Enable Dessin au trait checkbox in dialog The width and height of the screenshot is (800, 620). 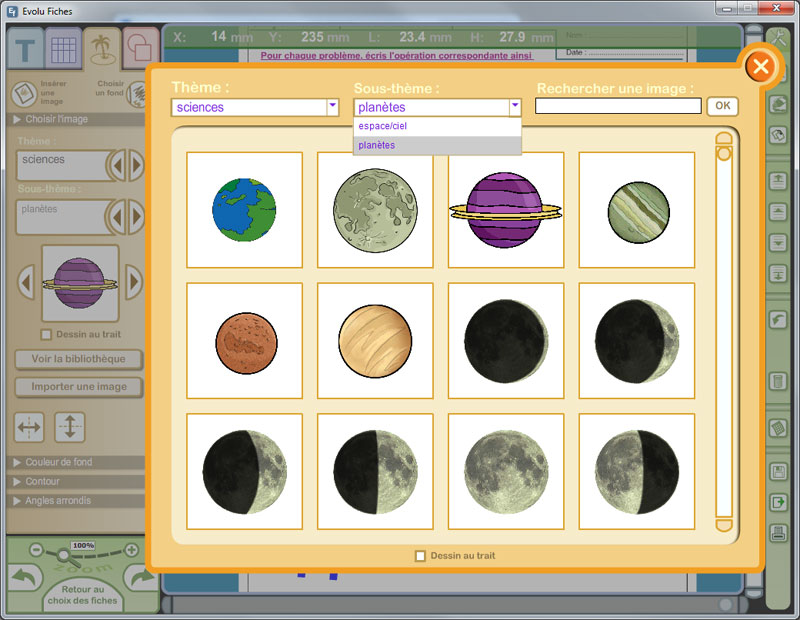click(x=420, y=556)
